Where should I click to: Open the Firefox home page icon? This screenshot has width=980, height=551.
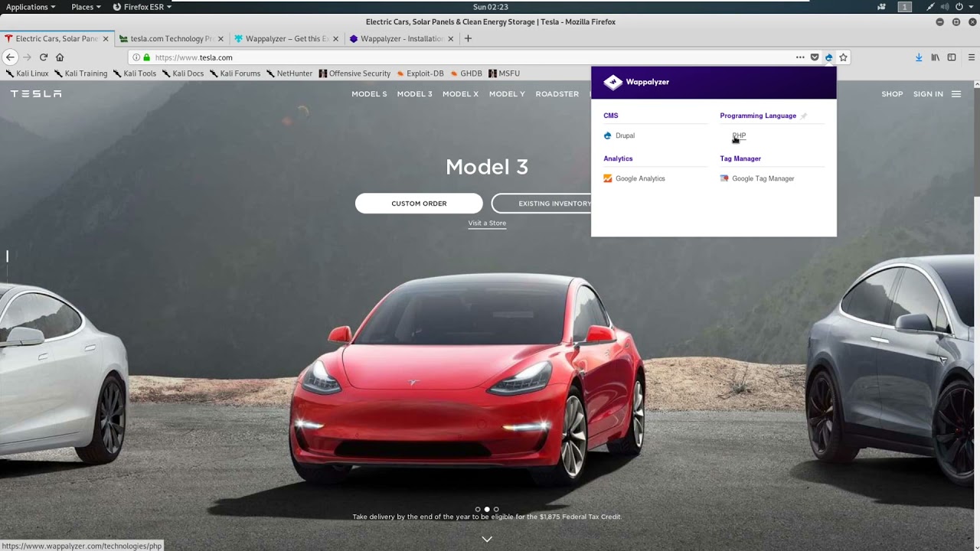click(x=60, y=57)
